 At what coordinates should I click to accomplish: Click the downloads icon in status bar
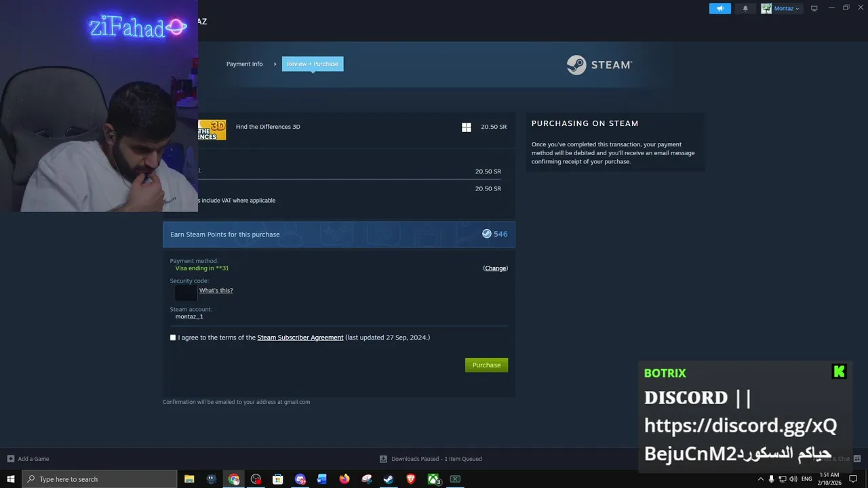point(383,459)
